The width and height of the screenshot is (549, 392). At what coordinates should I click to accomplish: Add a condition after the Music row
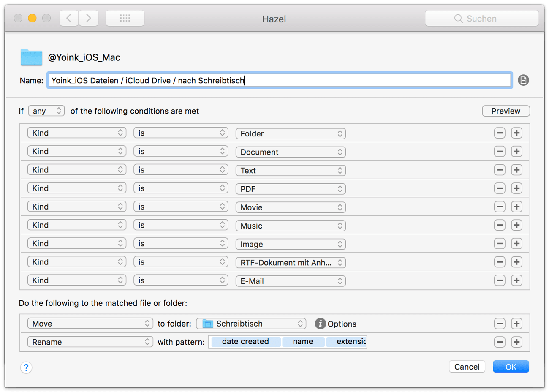[x=516, y=225]
